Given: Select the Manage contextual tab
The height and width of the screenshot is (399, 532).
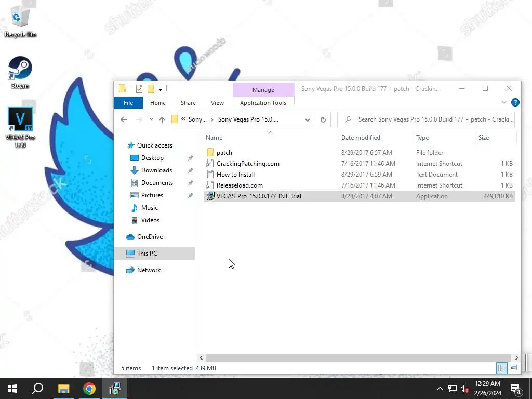Looking at the screenshot, I should point(263,90).
